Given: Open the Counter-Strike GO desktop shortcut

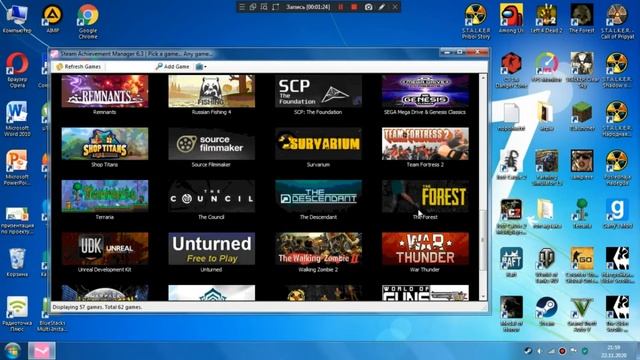Looking at the screenshot, I should [582, 265].
